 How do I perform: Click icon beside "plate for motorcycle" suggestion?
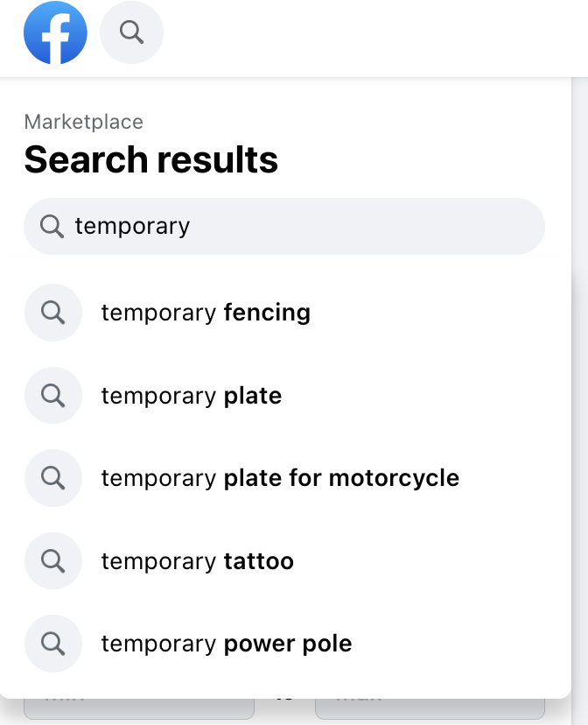click(53, 478)
